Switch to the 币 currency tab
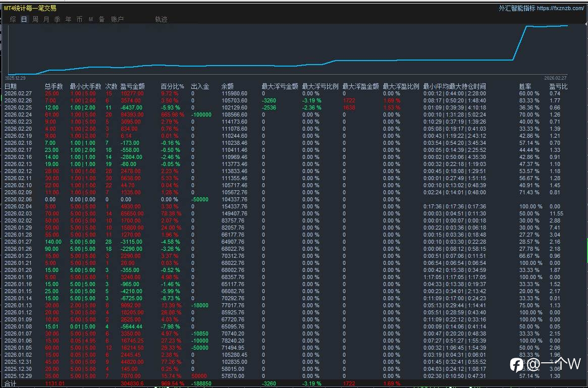 click(x=80, y=19)
